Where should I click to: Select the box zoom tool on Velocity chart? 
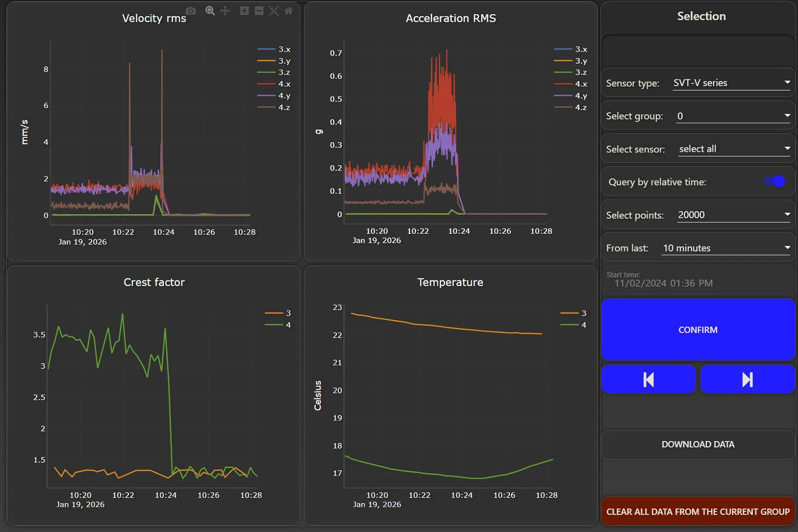point(210,11)
